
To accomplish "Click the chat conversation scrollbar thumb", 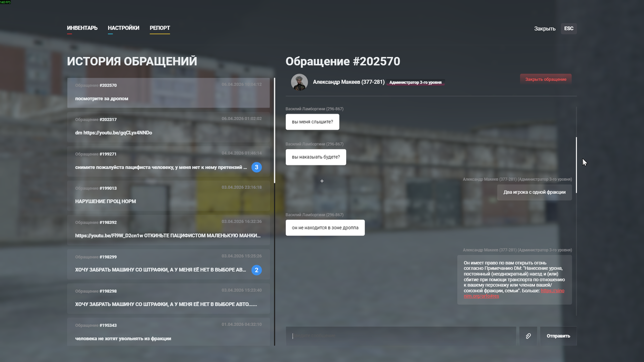I will tap(577, 165).
